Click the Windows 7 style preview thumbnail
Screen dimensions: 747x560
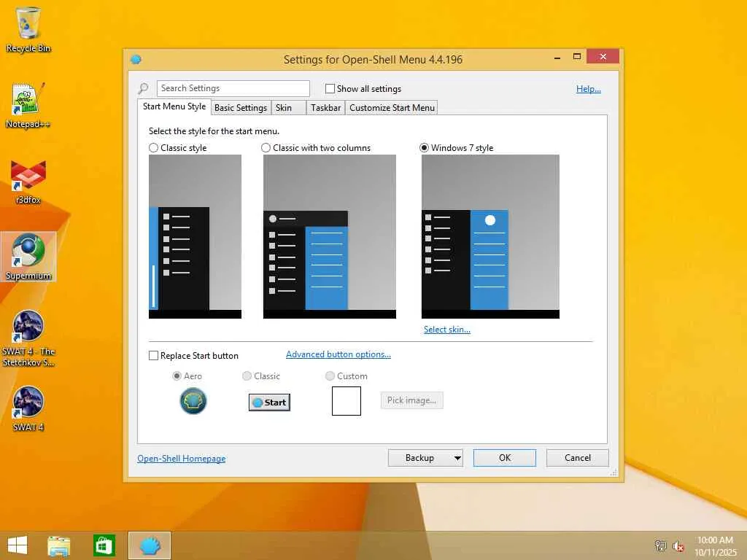tap(490, 236)
